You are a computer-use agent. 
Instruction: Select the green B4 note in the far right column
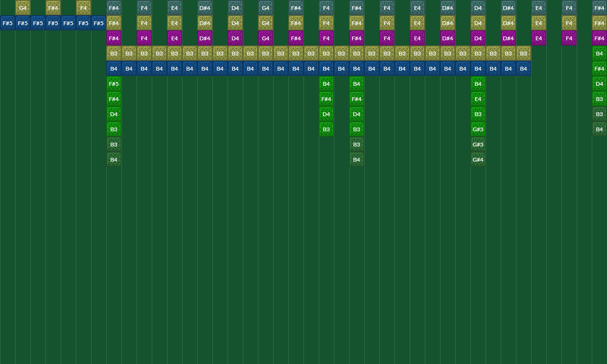pyautogui.click(x=599, y=54)
